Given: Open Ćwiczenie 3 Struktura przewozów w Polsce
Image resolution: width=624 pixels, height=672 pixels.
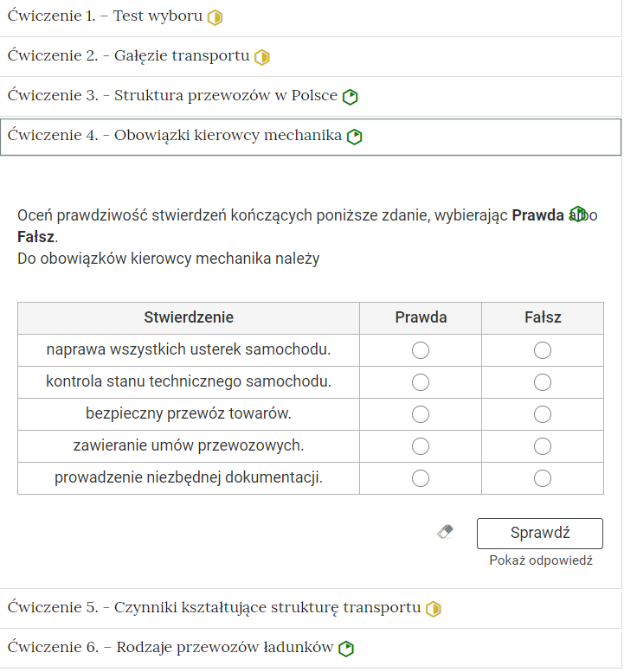Looking at the screenshot, I should (x=172, y=96).
